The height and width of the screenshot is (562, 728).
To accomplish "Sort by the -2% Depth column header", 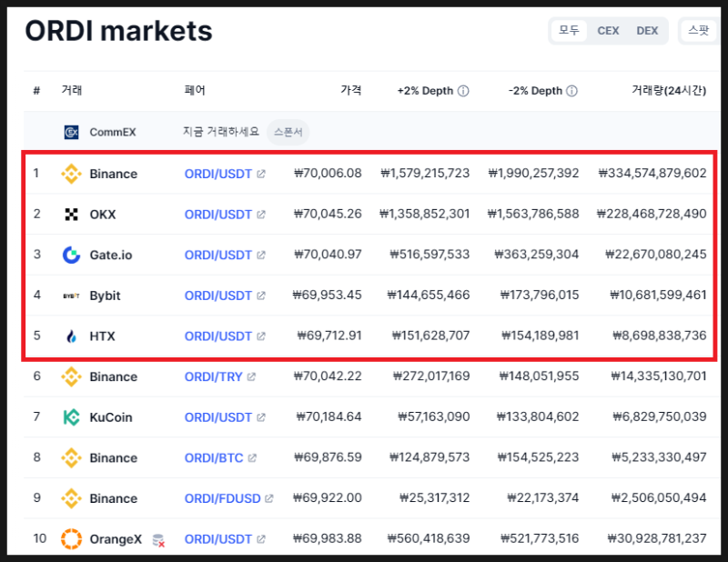I will pos(535,91).
